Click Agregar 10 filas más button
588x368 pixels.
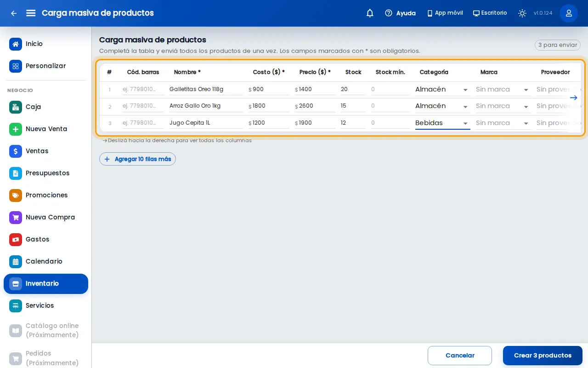tap(137, 159)
